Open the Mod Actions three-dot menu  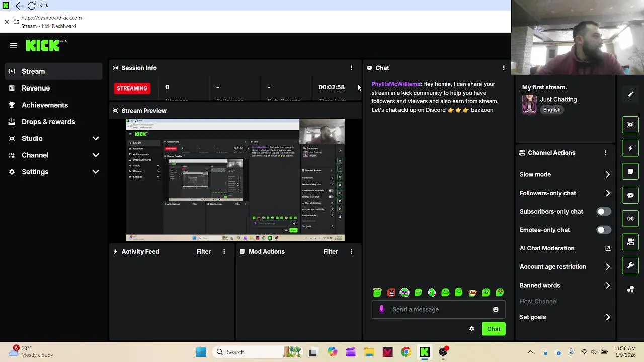(351, 251)
